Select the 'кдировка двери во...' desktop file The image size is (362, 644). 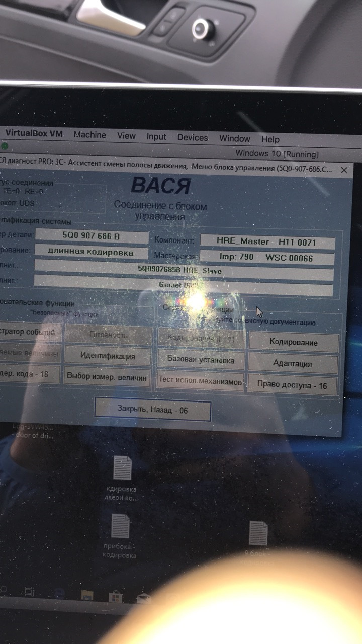[122, 478]
